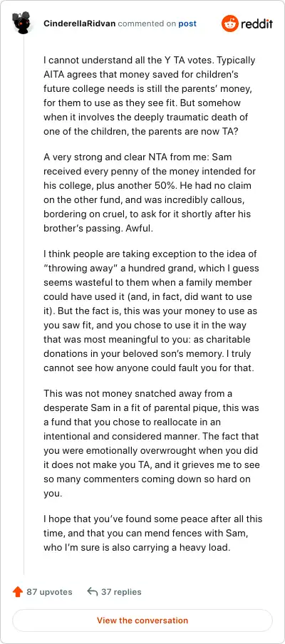Click the curved reply arrow icon
Viewport: 285px width, 644px height.
coord(93,592)
